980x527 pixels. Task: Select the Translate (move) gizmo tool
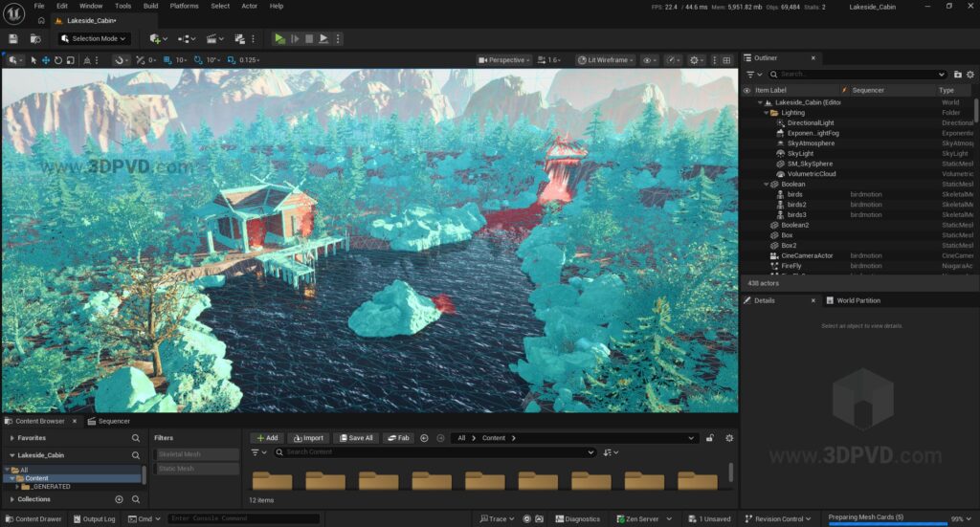tap(46, 60)
